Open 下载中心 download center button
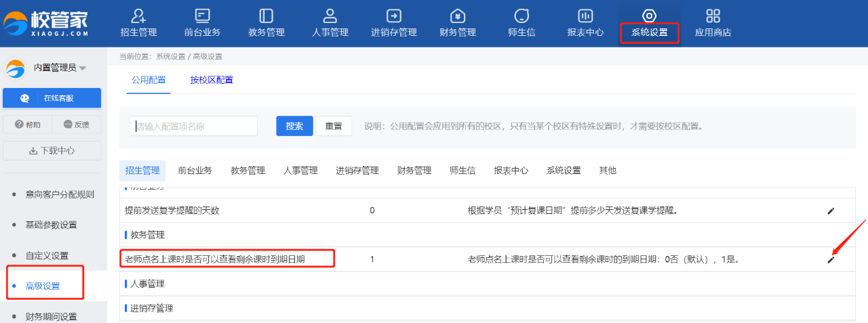Screen dimensions: 868x323 point(52,150)
